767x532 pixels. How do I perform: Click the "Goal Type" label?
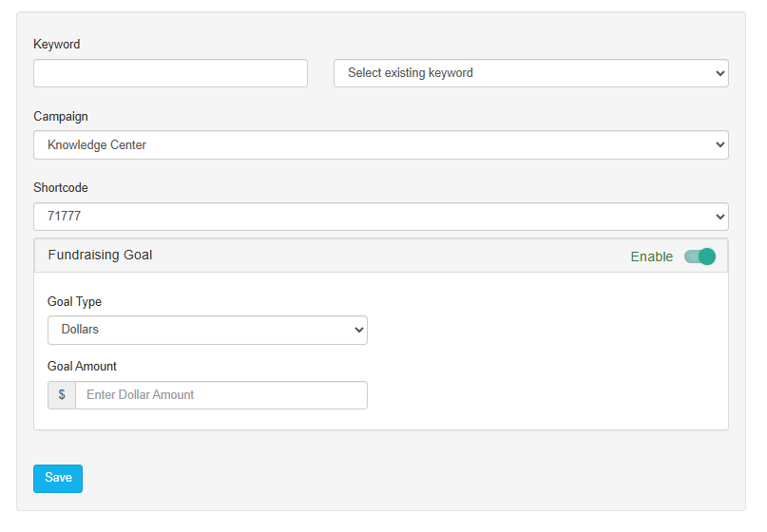(x=74, y=302)
